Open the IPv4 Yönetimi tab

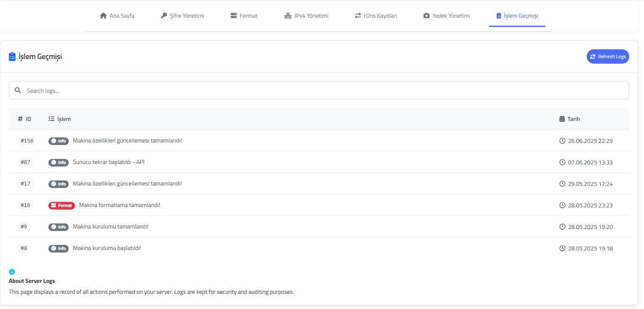tap(306, 16)
